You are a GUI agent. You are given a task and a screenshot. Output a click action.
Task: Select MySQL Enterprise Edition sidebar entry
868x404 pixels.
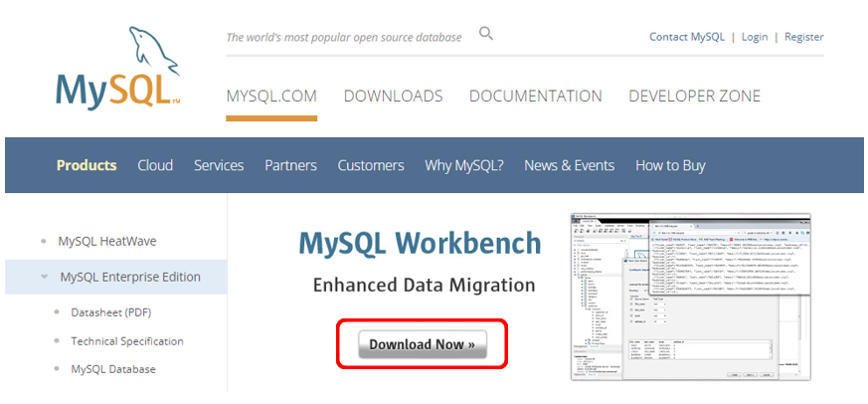click(116, 277)
